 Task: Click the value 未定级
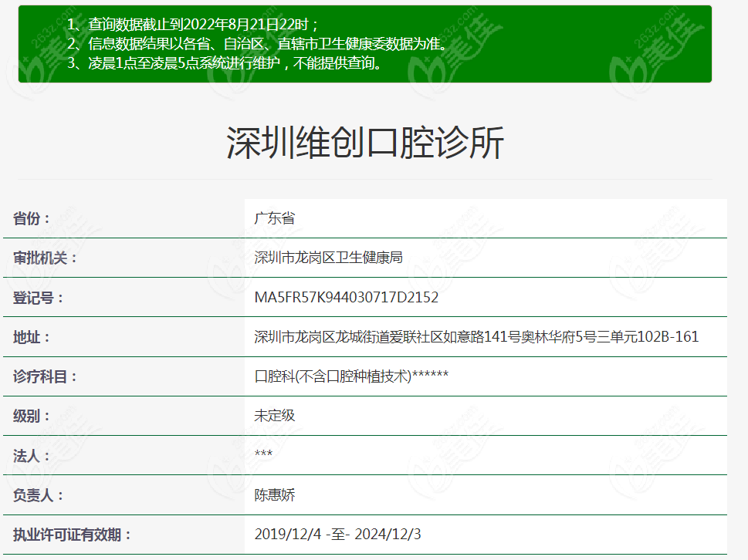[275, 416]
